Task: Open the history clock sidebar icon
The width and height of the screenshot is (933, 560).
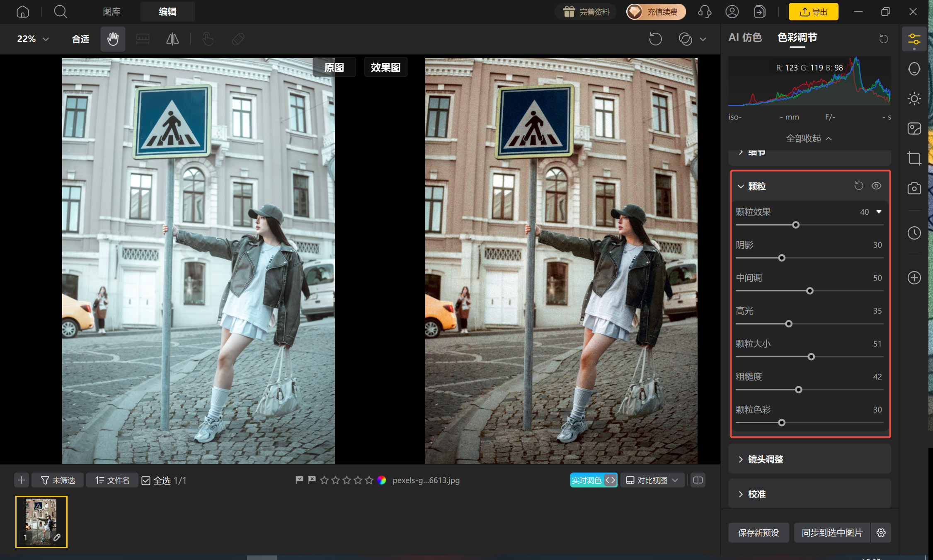Action: coord(914,233)
